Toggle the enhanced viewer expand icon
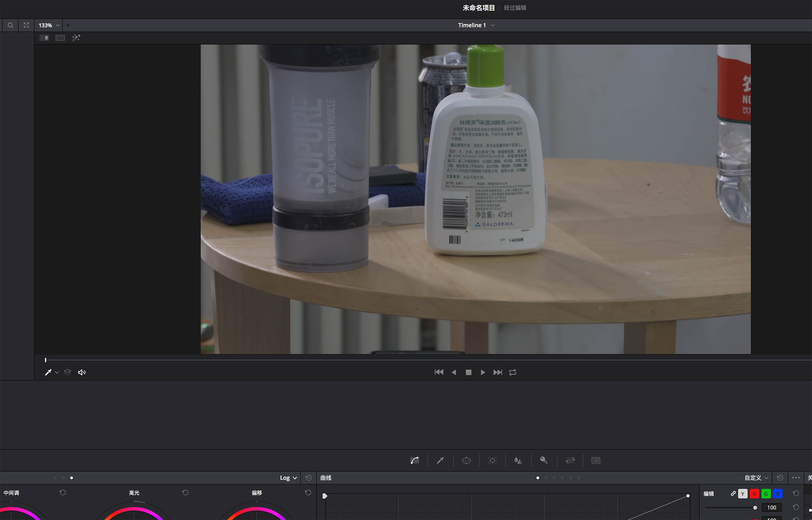Image resolution: width=812 pixels, height=520 pixels. click(26, 25)
